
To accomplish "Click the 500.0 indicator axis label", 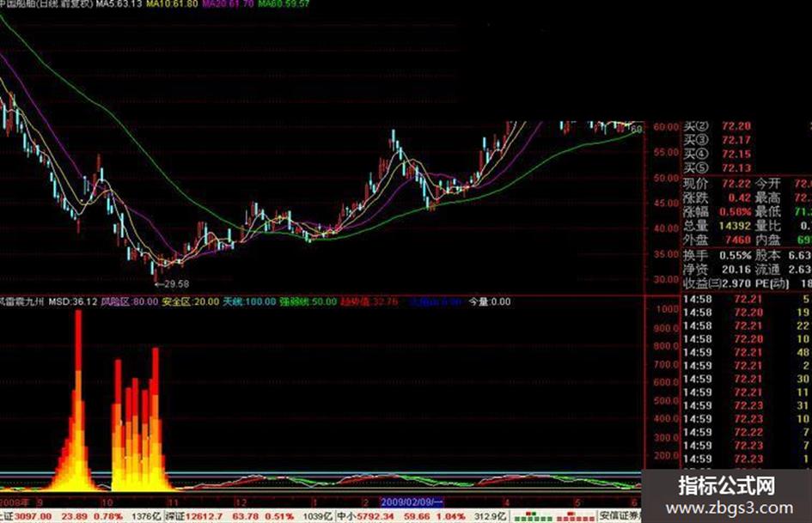I will [666, 400].
